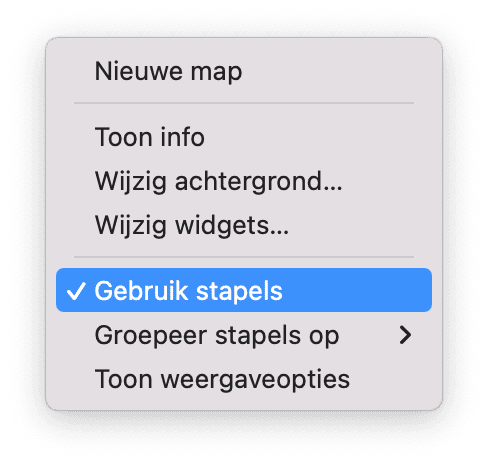
Task: Click the Wijzig achtergrond… text label
Action: tap(218, 182)
